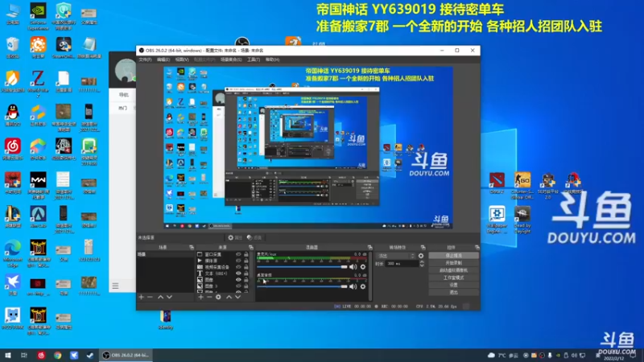The width and height of the screenshot is (644, 362).
Task: Open Steam from the taskbar
Action: coord(89,356)
